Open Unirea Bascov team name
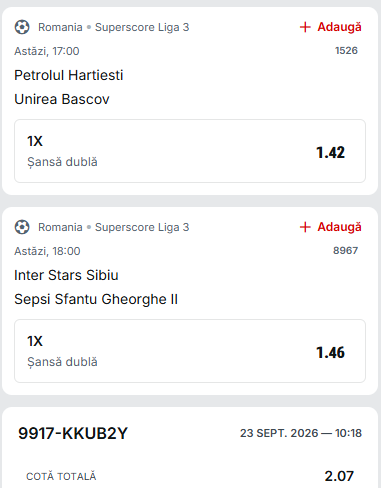 click(x=62, y=99)
